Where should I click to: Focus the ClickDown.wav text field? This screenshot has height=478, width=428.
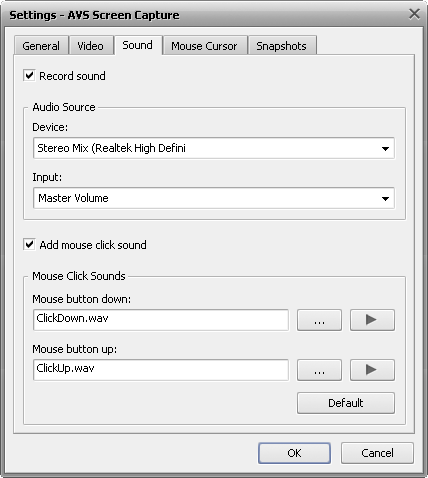(x=161, y=320)
